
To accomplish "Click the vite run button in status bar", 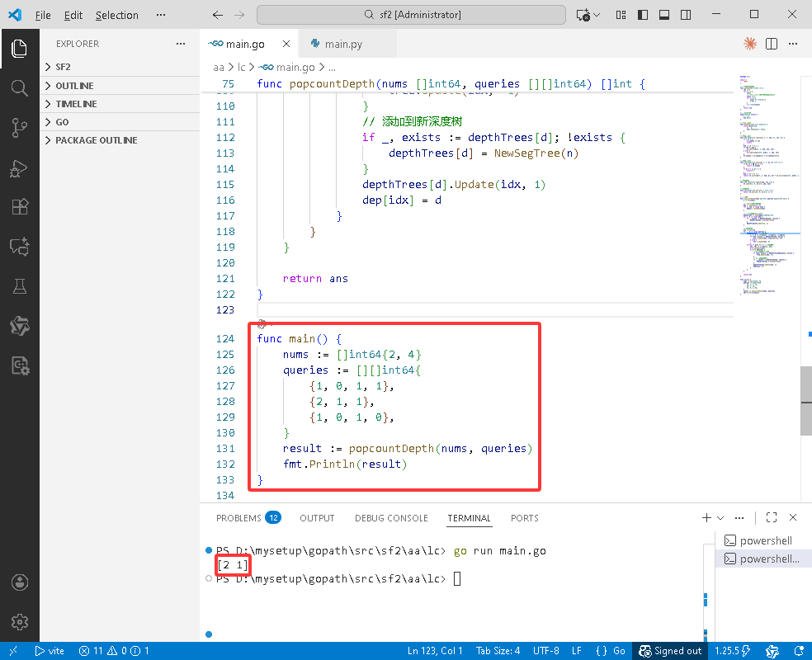I will pyautogui.click(x=50, y=651).
